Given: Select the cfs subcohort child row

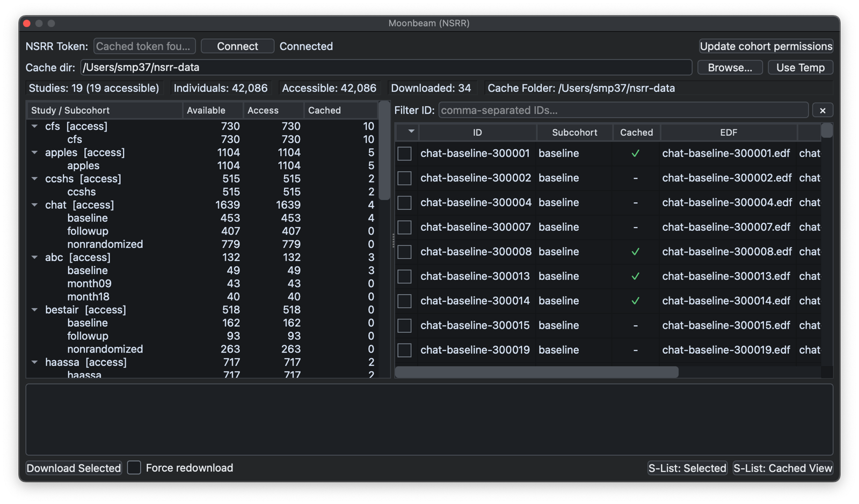Looking at the screenshot, I should 202,140.
